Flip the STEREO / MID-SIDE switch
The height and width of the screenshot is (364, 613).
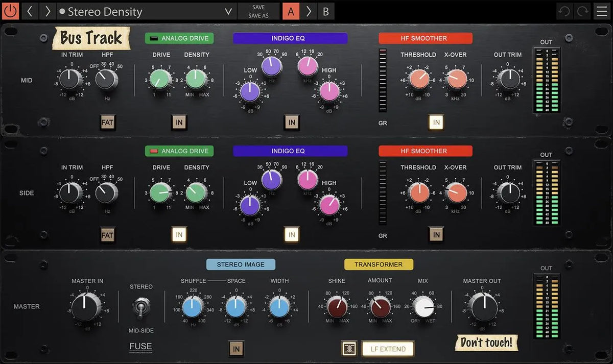click(x=142, y=307)
